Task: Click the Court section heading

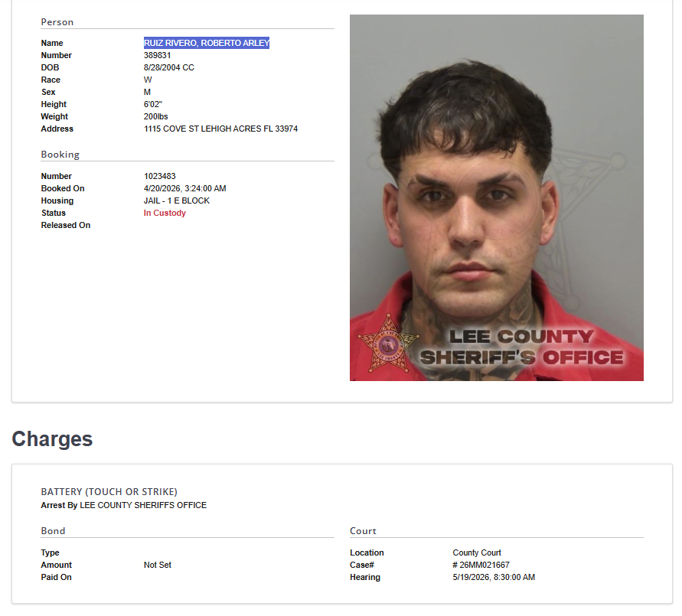Action: tap(363, 531)
